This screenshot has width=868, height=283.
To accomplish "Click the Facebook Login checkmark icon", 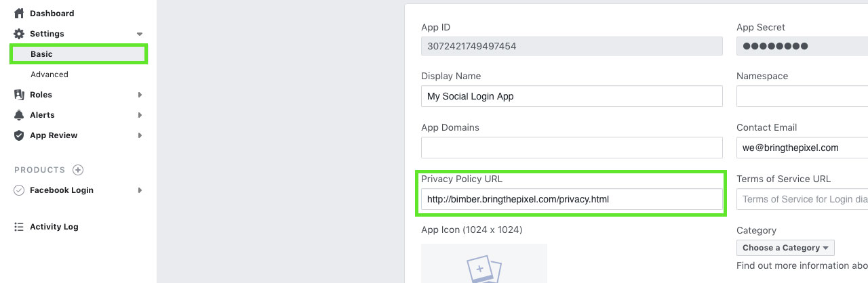I will pyautogui.click(x=19, y=190).
